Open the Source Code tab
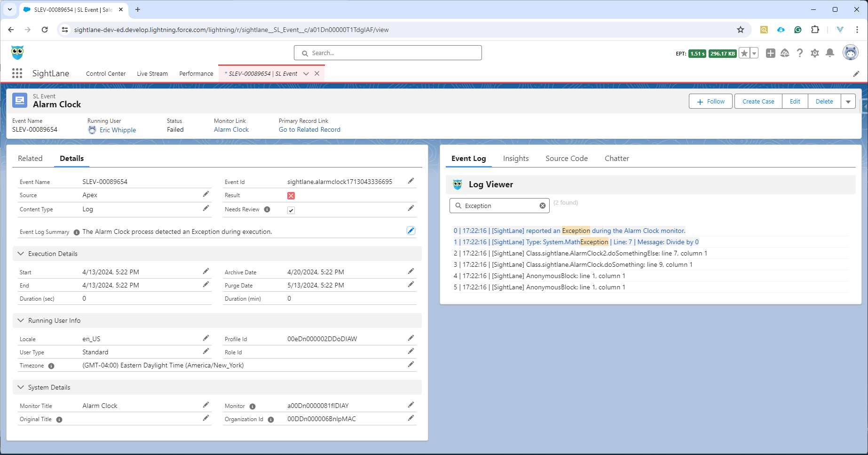This screenshot has width=868, height=455. [567, 159]
